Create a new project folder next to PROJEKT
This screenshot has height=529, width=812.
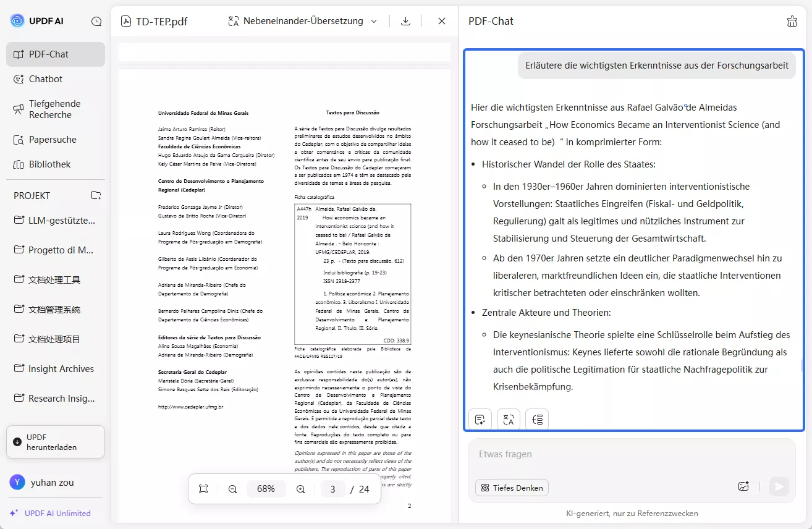[96, 195]
